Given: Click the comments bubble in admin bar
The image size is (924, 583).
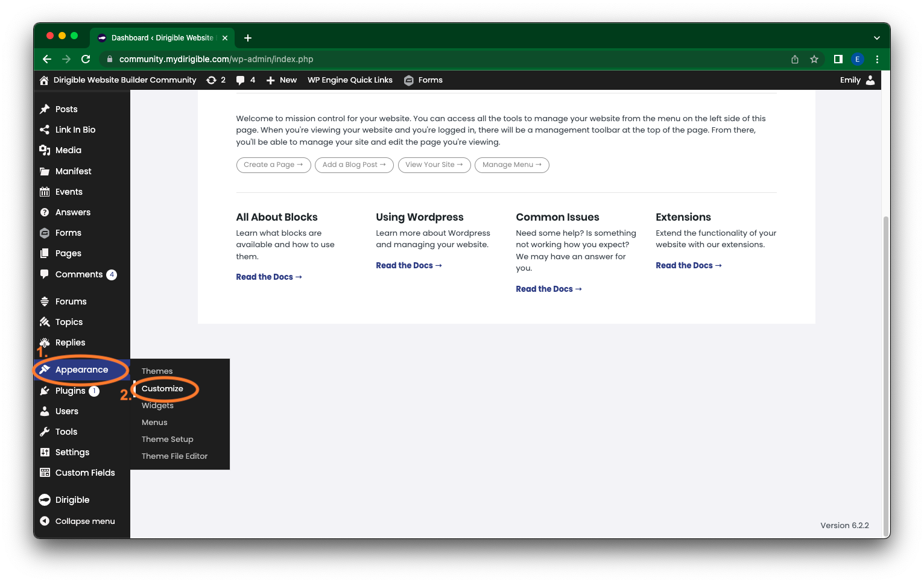Looking at the screenshot, I should tap(240, 80).
